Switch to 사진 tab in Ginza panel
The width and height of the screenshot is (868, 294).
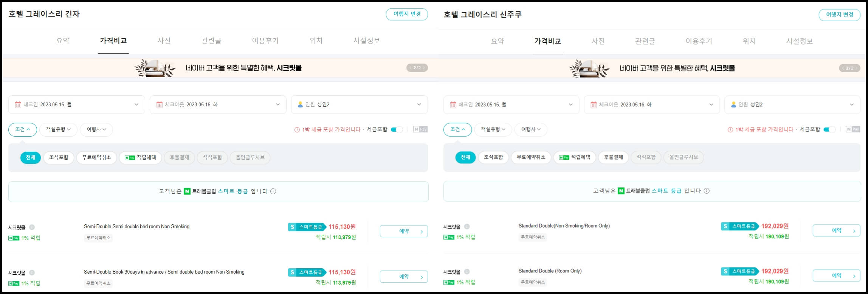point(164,41)
